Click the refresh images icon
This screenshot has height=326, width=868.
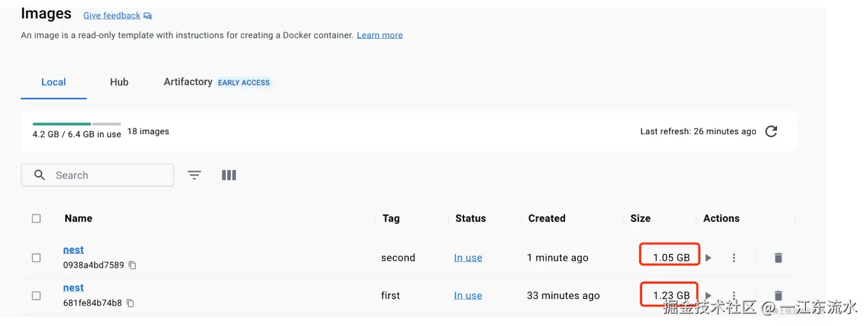pyautogui.click(x=771, y=132)
